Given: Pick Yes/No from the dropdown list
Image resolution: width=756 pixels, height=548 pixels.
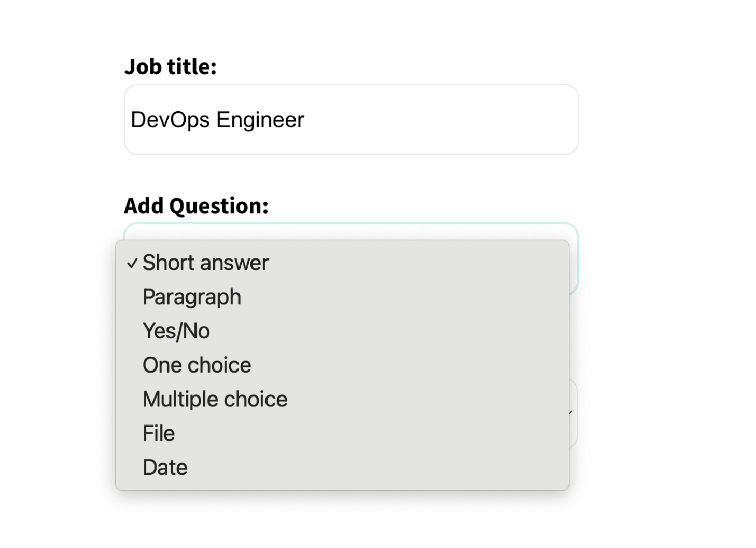Looking at the screenshot, I should tap(176, 331).
